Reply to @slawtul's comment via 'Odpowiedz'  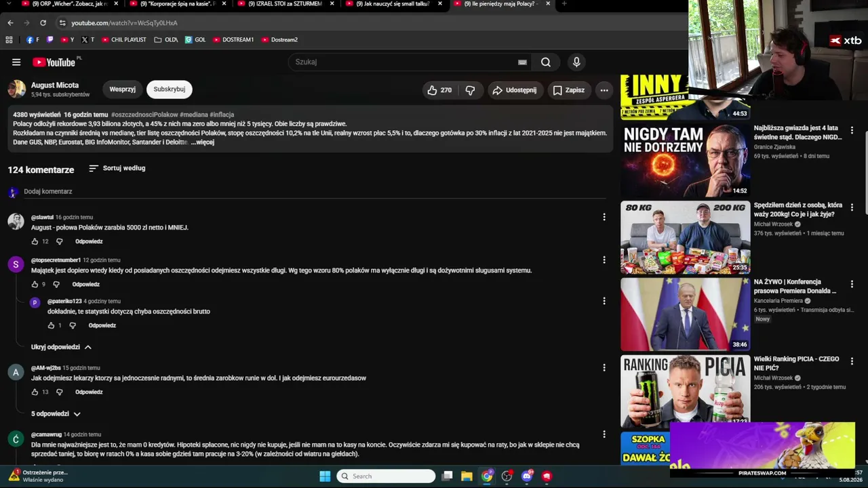click(89, 241)
